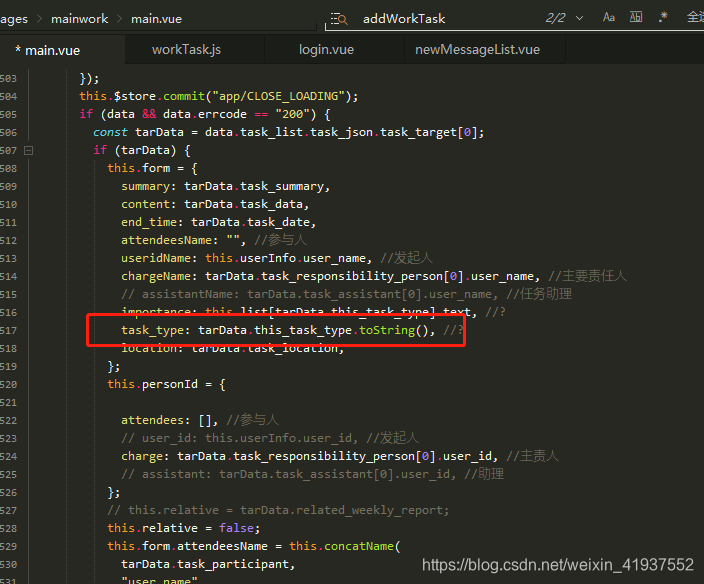Click the false value on line 528

(x=236, y=528)
